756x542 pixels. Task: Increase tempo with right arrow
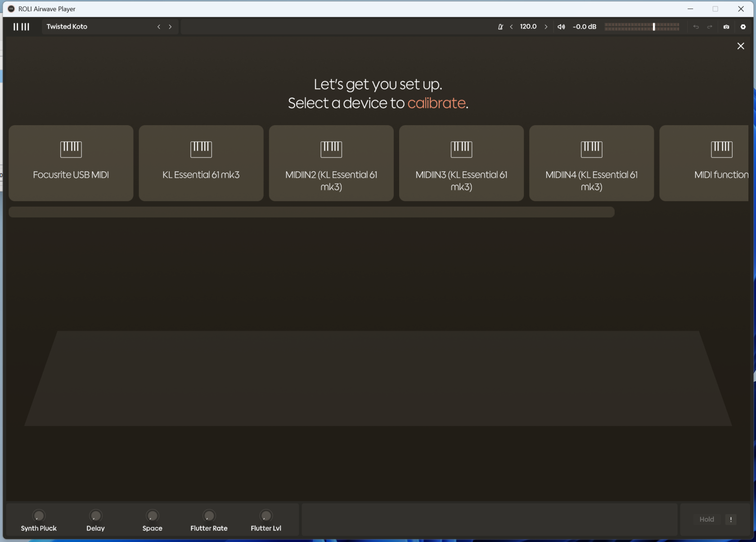coord(546,27)
